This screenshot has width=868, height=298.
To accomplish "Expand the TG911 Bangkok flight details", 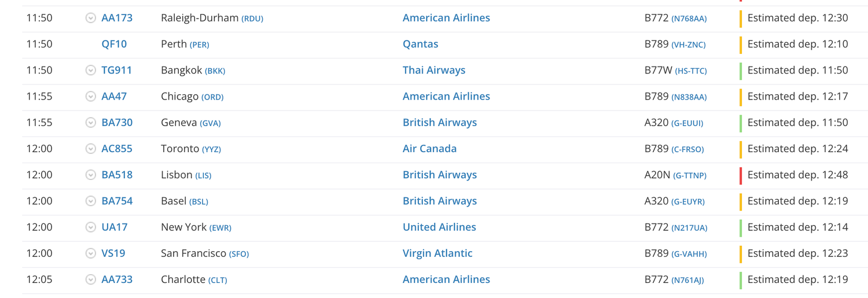I will pos(90,70).
